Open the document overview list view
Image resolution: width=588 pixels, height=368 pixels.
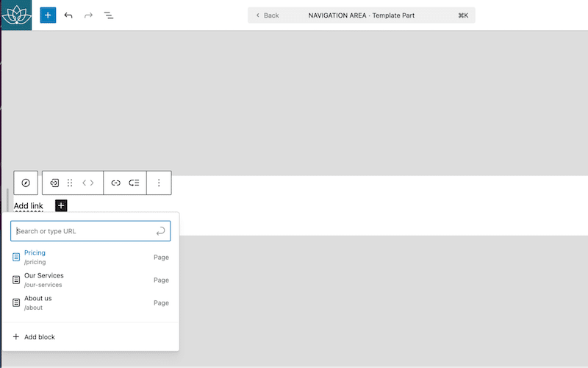tap(109, 15)
